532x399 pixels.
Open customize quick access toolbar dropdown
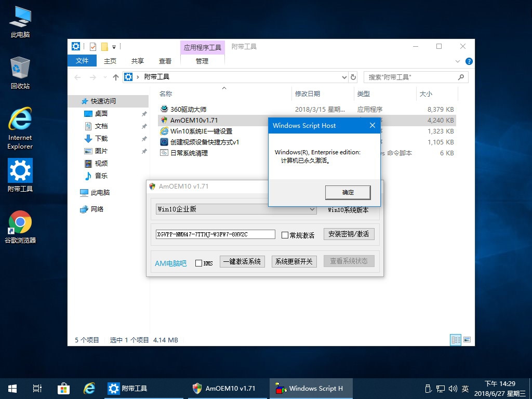coord(114,47)
